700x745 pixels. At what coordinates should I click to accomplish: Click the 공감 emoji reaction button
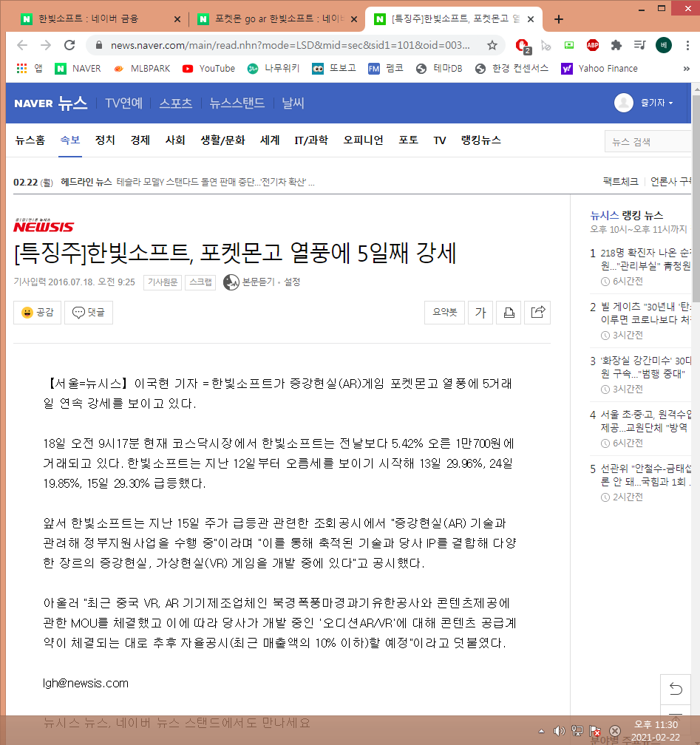coord(38,312)
